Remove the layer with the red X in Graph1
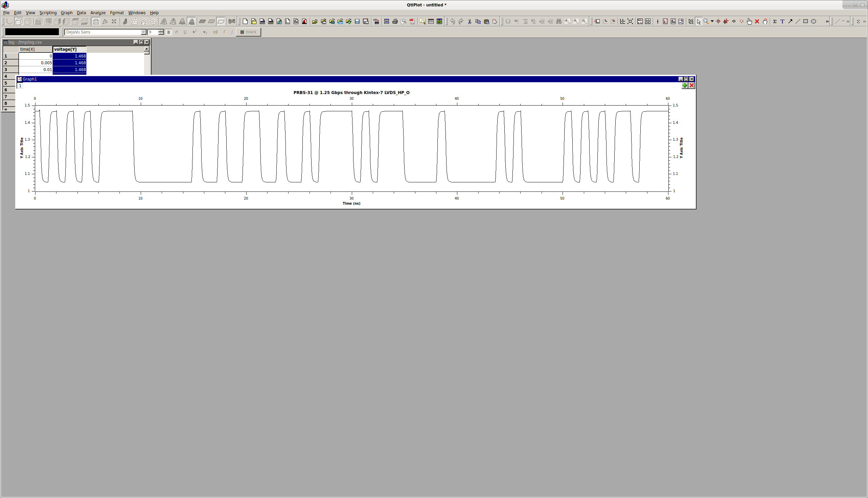 [x=691, y=86]
